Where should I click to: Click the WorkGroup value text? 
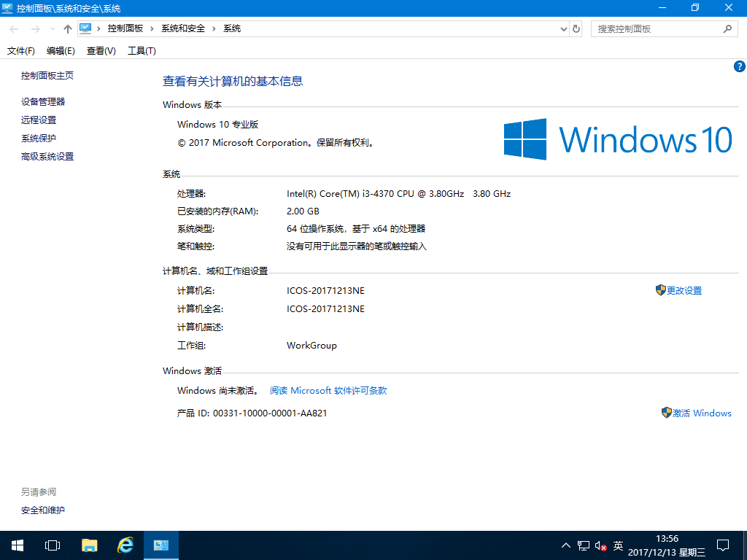[x=311, y=346]
